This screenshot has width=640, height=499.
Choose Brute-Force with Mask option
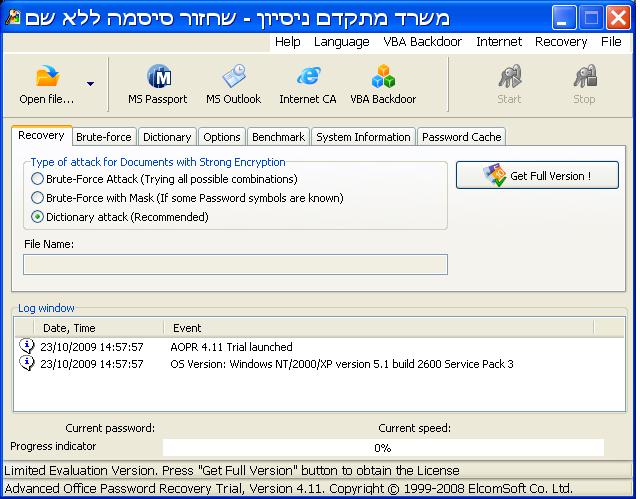click(x=38, y=198)
